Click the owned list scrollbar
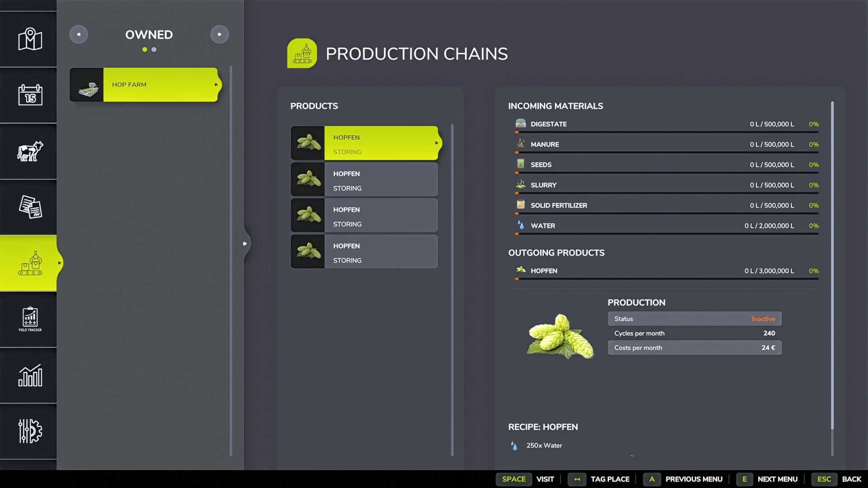 (231, 261)
